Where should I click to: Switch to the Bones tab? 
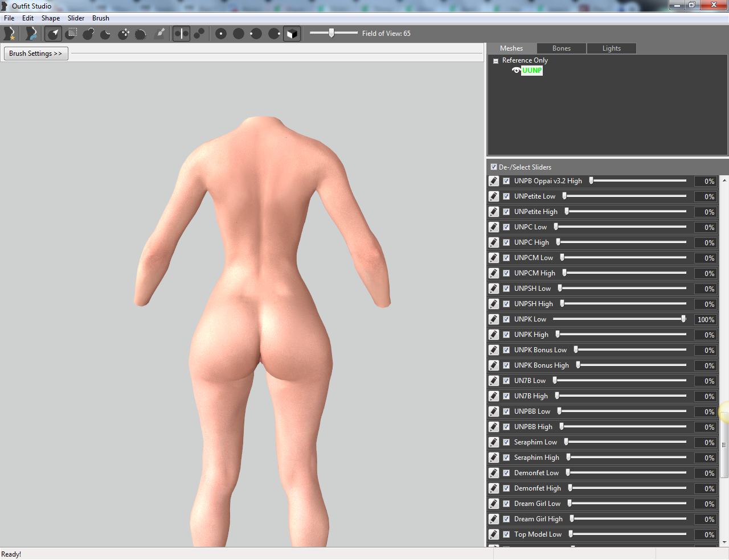[x=562, y=48]
